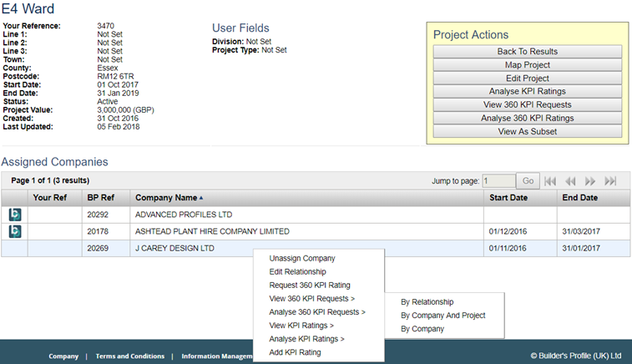Go to next page of results
Screen dimensions: 632x364
pos(590,181)
